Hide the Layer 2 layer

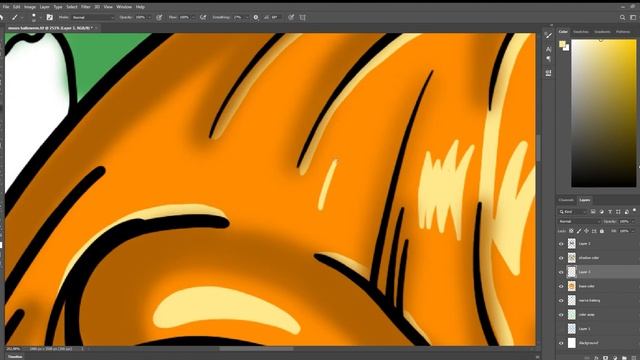click(561, 244)
